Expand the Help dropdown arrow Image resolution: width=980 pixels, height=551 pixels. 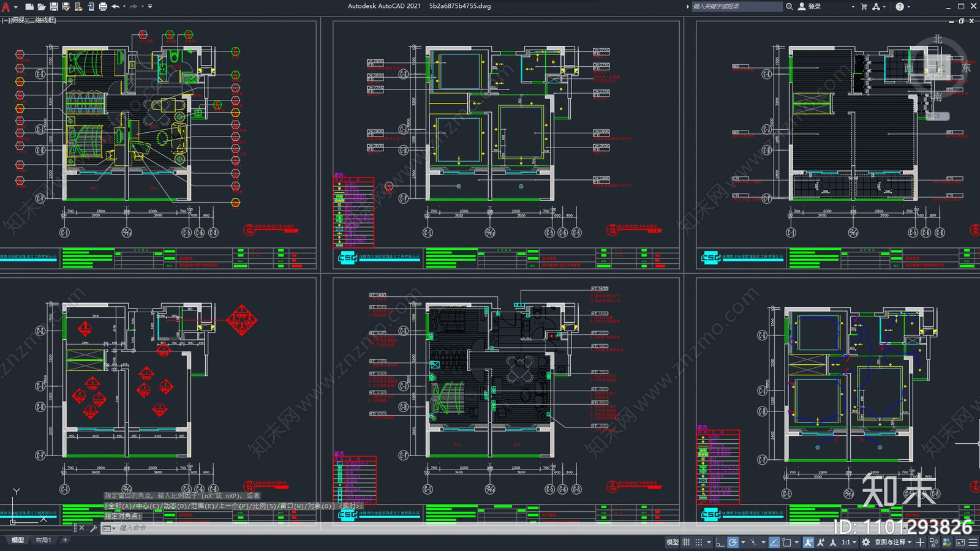[x=908, y=7]
